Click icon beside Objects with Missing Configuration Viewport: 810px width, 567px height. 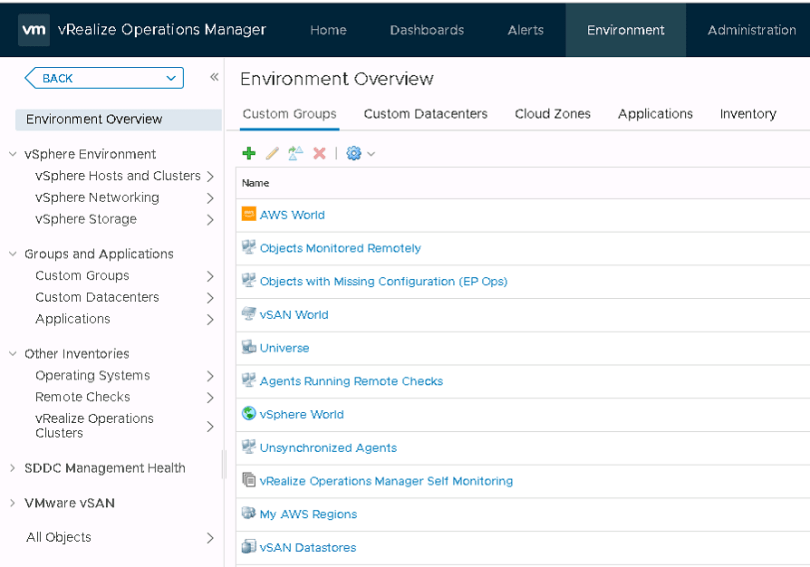click(249, 280)
